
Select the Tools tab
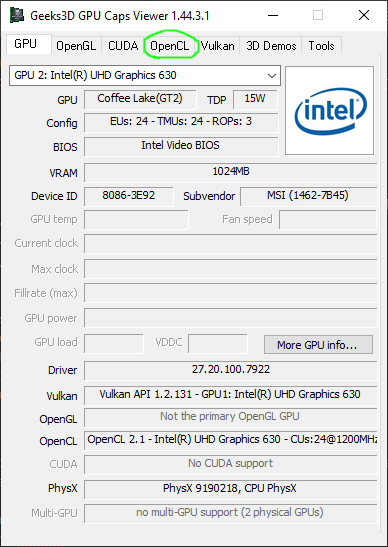[321, 46]
